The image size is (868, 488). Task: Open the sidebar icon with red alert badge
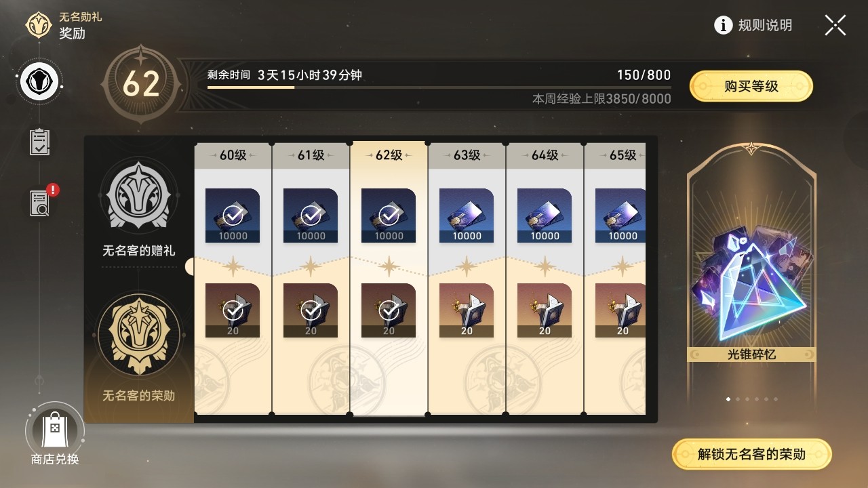click(41, 202)
